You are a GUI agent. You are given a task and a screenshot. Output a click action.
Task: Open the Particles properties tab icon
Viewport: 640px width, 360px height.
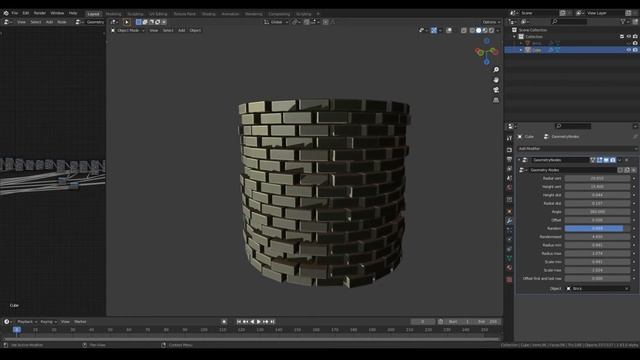tap(509, 230)
